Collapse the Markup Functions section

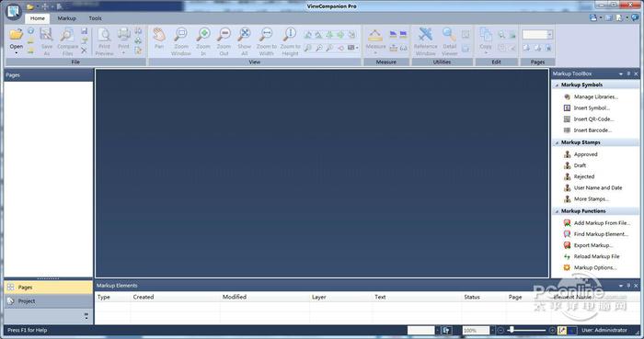[x=557, y=211]
